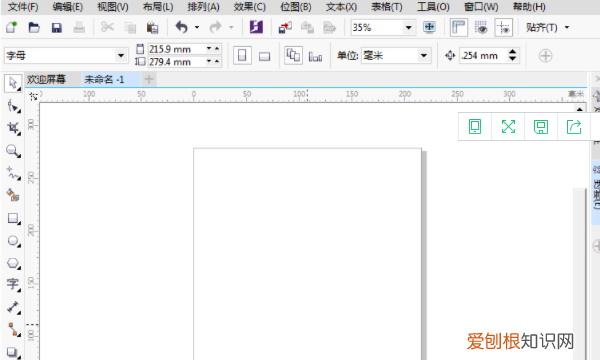The height and width of the screenshot is (360, 600).
Task: Select the Text tool 字
Action: click(x=13, y=284)
